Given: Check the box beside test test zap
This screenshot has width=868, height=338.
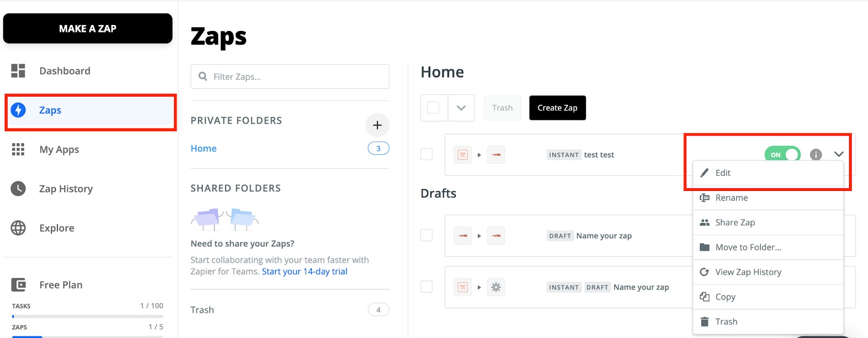Looking at the screenshot, I should [427, 155].
